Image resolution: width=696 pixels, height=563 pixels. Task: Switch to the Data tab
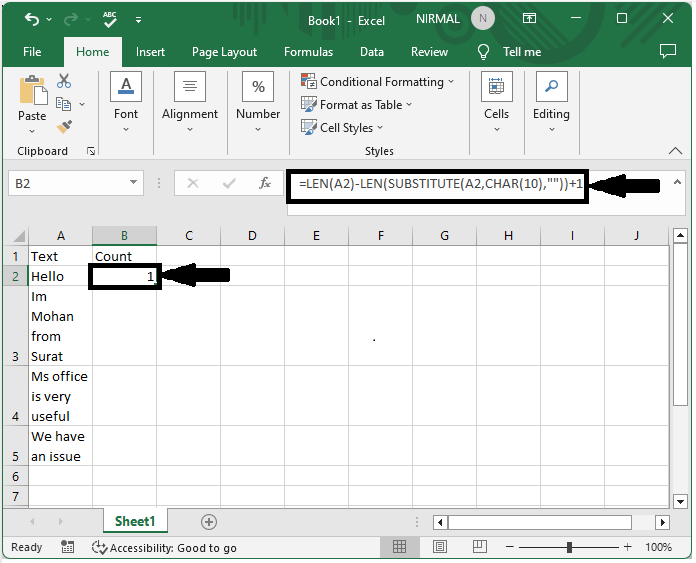[372, 52]
